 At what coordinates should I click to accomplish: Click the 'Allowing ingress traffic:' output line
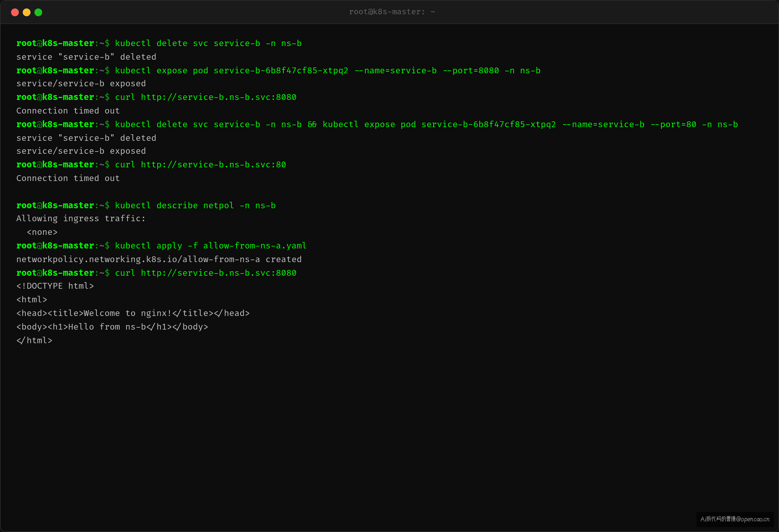pyautogui.click(x=81, y=219)
